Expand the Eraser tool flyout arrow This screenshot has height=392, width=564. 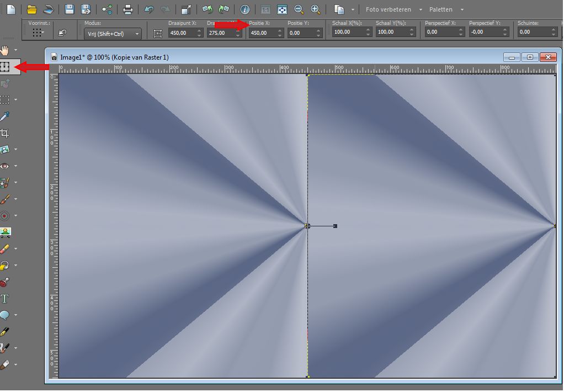(15, 249)
